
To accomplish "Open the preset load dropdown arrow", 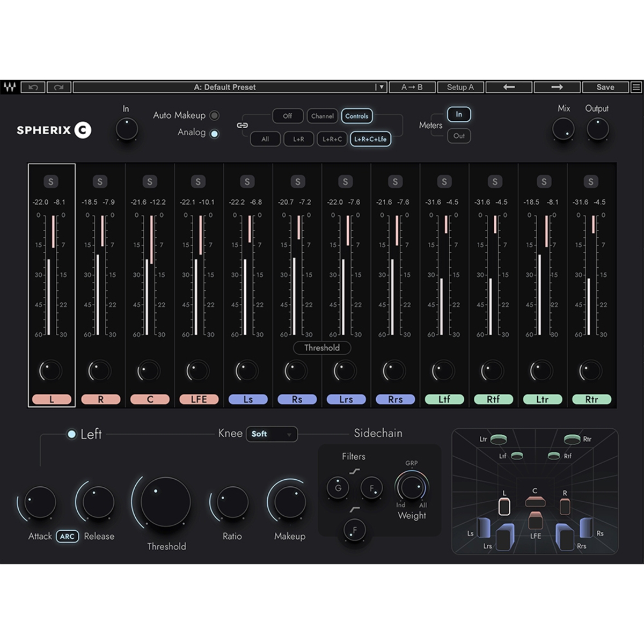I will (x=380, y=87).
